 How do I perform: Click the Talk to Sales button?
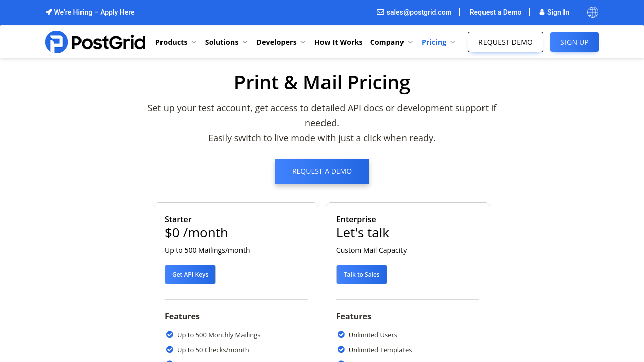[361, 275]
